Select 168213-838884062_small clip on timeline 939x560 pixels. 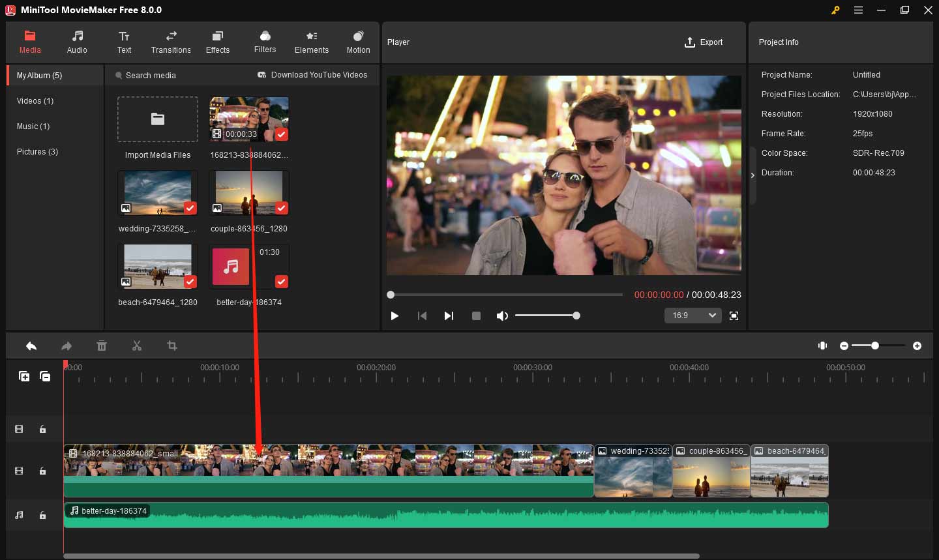(329, 471)
